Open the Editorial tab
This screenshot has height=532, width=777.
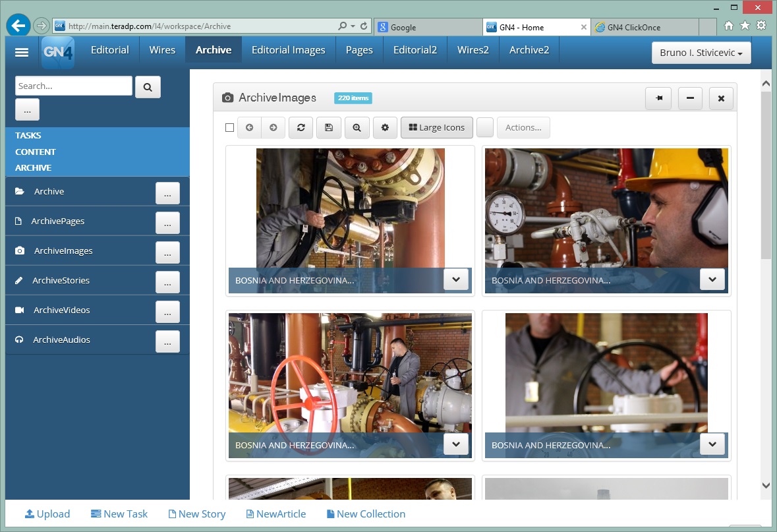[109, 49]
